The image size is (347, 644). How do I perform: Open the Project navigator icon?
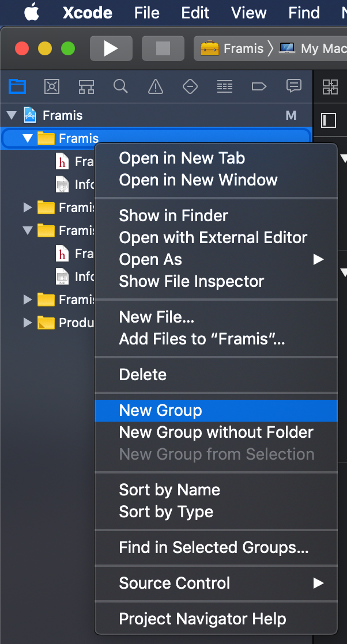pos(17,86)
